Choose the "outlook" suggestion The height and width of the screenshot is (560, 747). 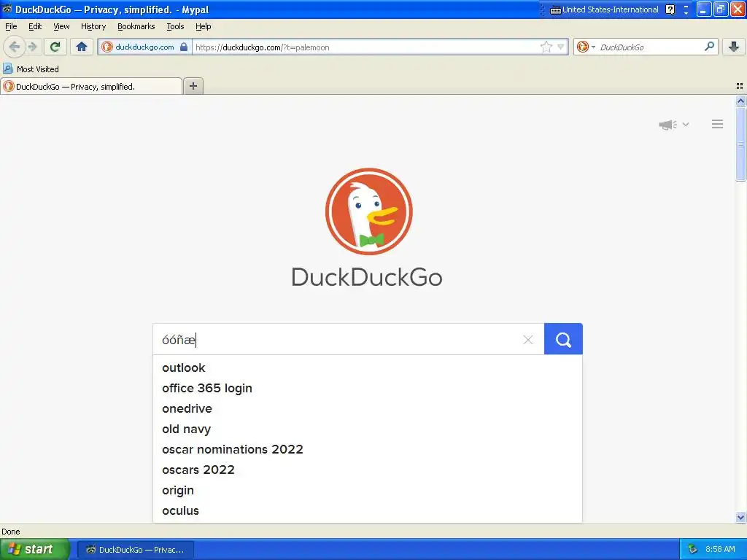(368, 368)
